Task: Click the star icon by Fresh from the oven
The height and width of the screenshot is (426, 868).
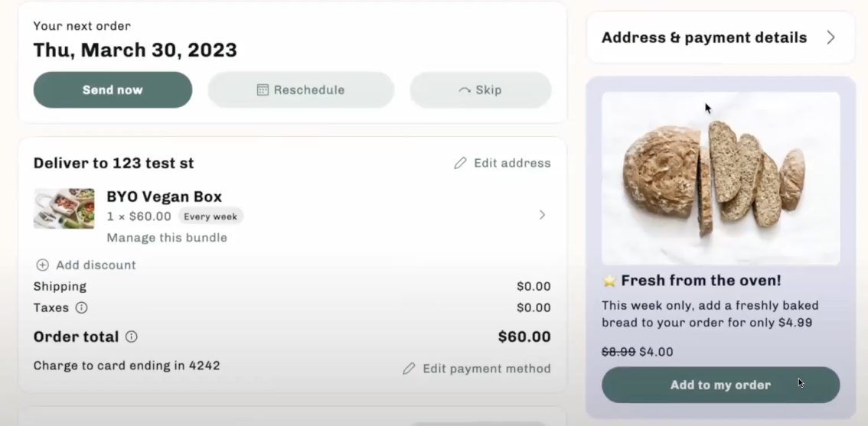Action: (x=609, y=281)
